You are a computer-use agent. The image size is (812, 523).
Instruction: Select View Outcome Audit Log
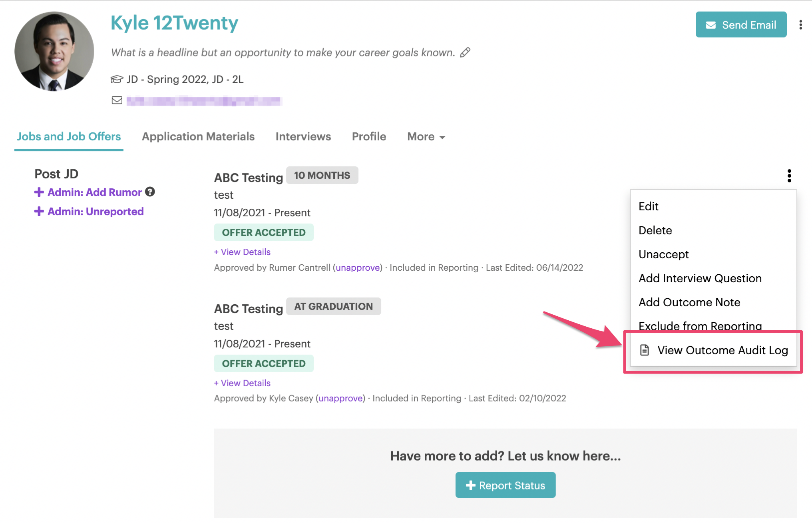click(722, 350)
